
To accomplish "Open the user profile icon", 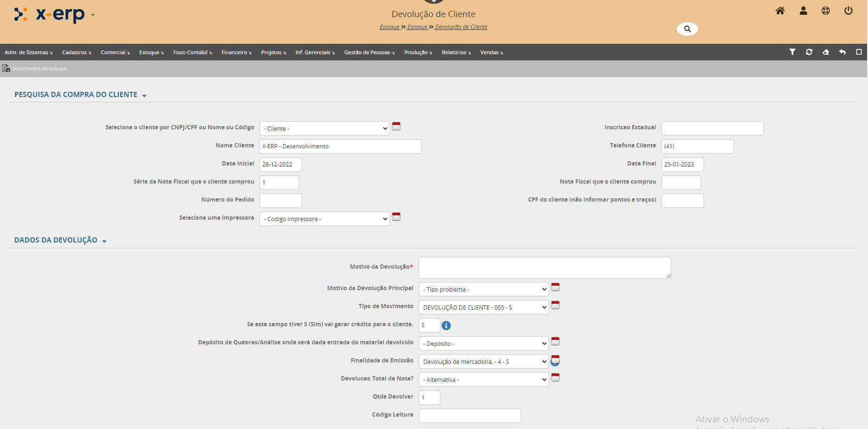I will click(803, 11).
